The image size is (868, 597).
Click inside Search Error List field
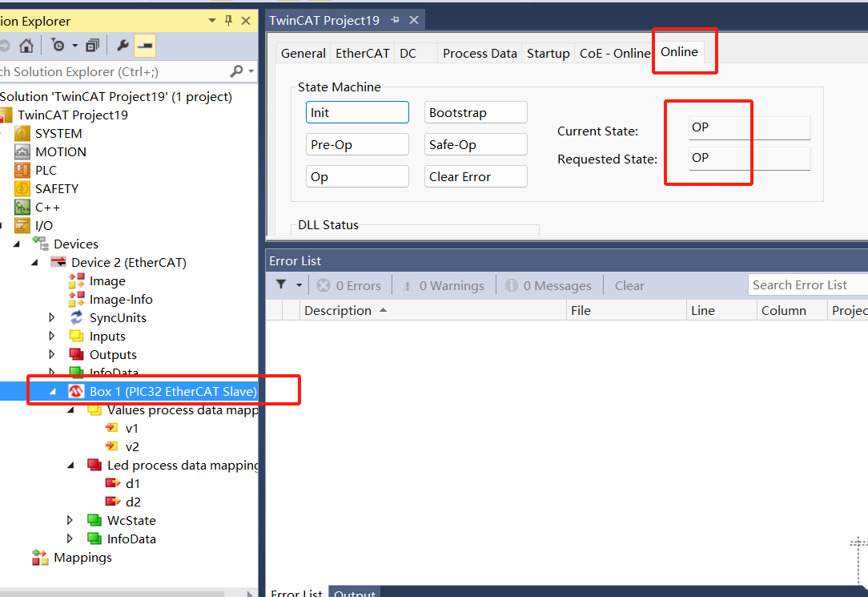(808, 284)
